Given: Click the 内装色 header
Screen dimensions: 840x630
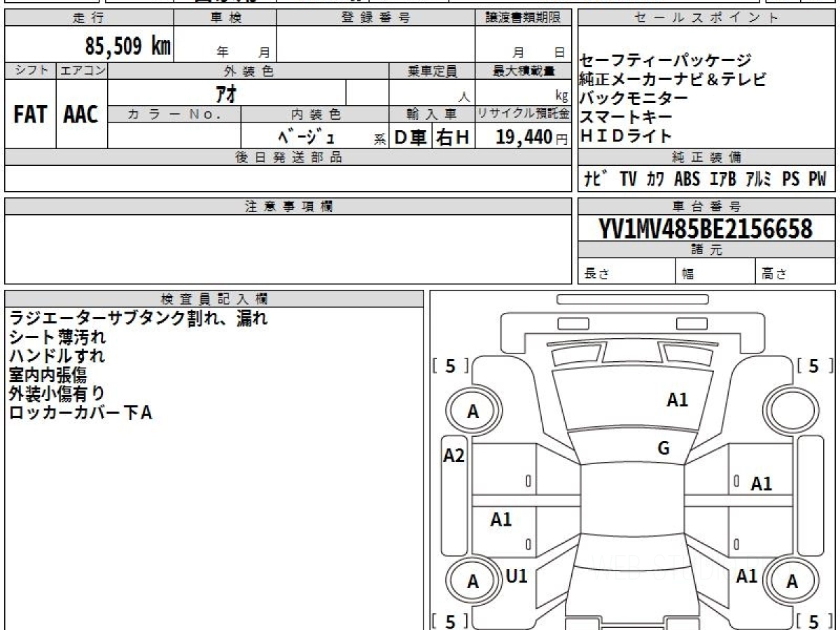Looking at the screenshot, I should click(316, 113).
